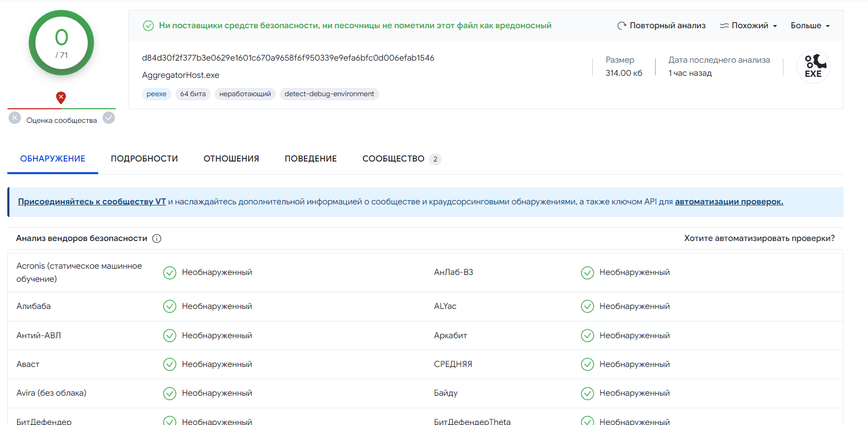This screenshot has height=425, width=868.
Task: Click the Алибаба result checkmark icon
Action: coord(170,306)
